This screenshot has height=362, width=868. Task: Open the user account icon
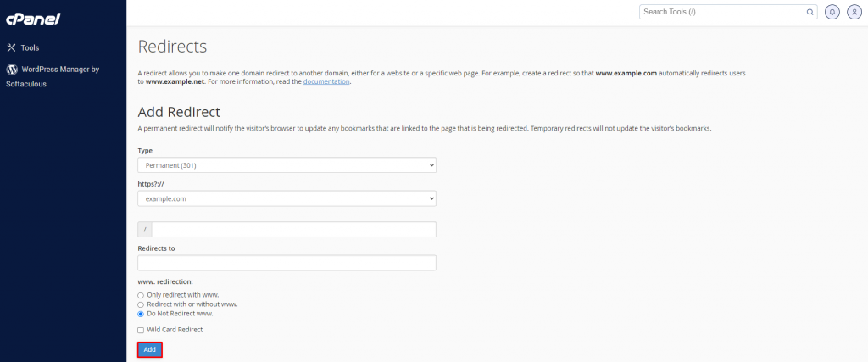click(x=853, y=12)
